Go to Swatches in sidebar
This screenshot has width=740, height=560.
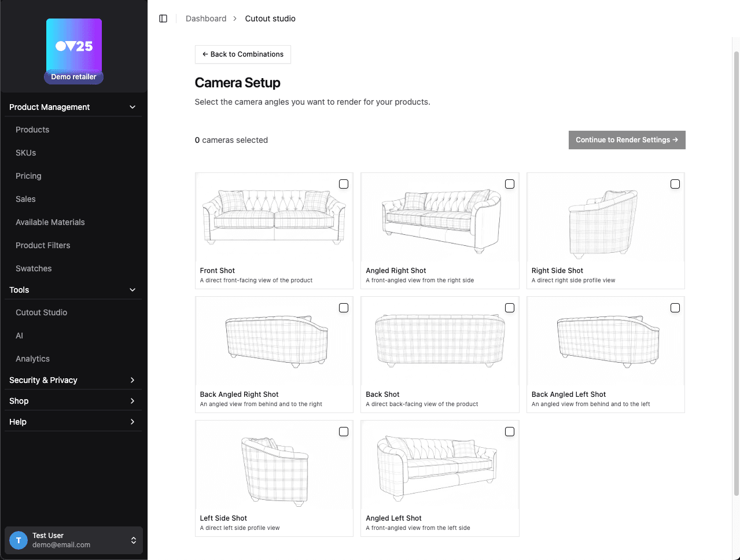[x=34, y=268]
